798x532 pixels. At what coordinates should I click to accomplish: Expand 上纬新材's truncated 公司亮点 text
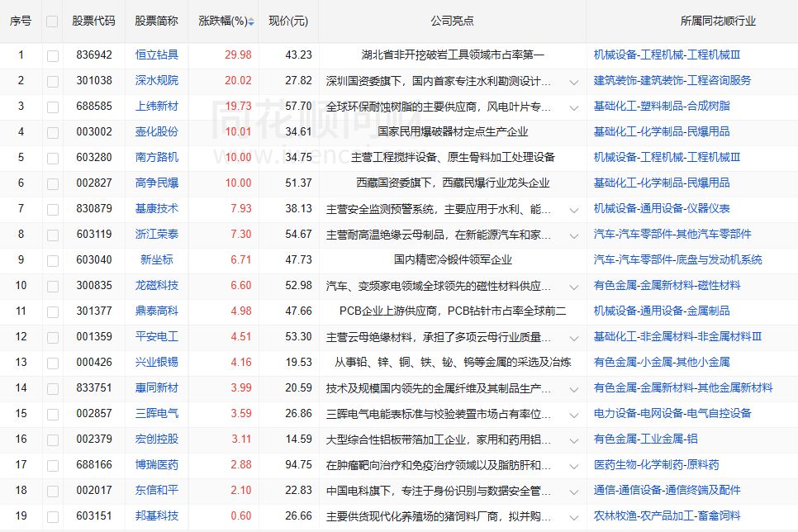(x=573, y=108)
